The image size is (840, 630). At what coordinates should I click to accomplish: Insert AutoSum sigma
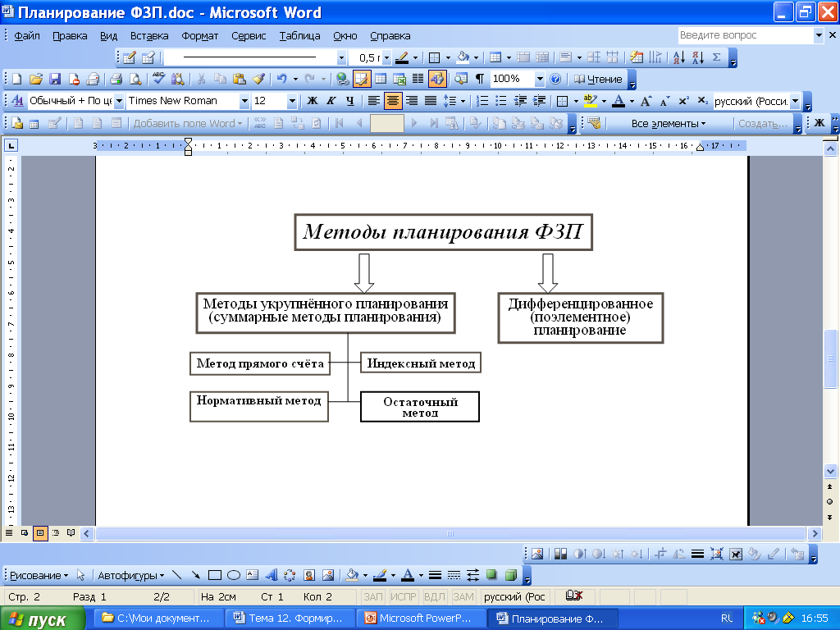tap(716, 57)
